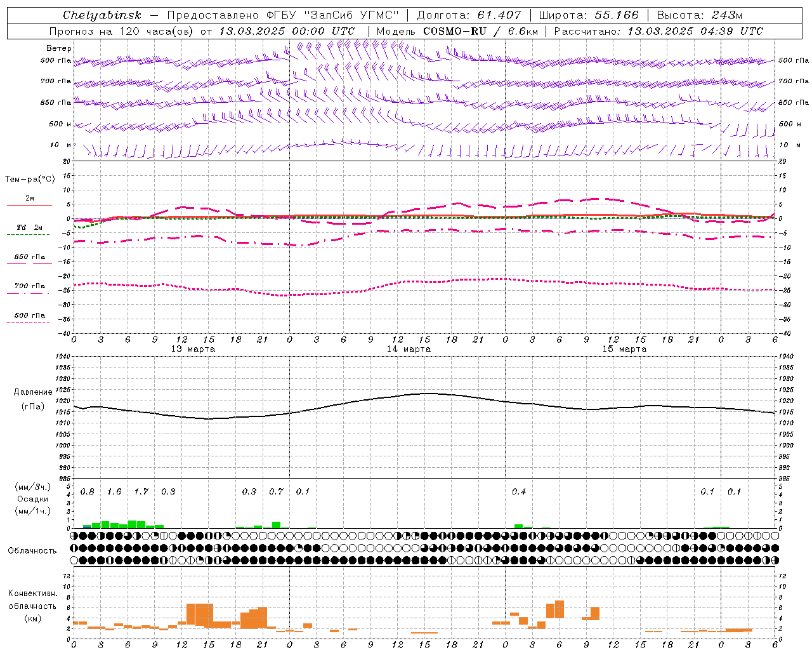Select the 1.7 precipitation total value
The image size is (812, 650).
pos(141,492)
